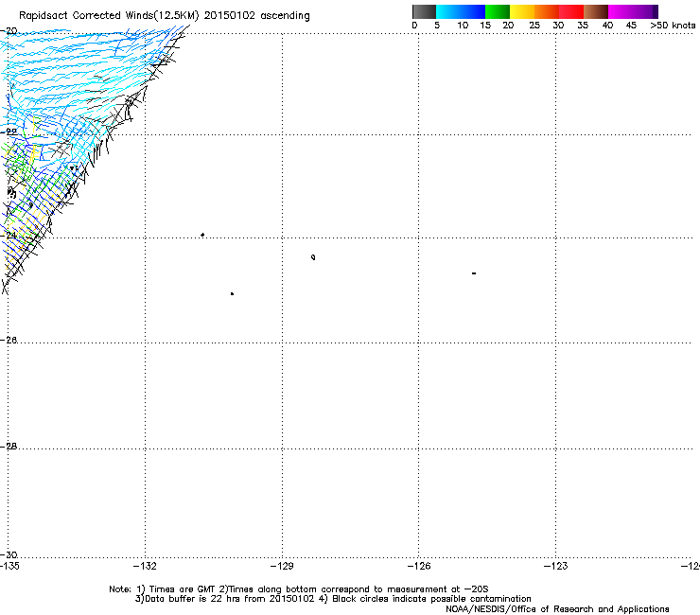This screenshot has width=700, height=615.
Task: Click the '>50 knots' legend label
Action: (673, 26)
